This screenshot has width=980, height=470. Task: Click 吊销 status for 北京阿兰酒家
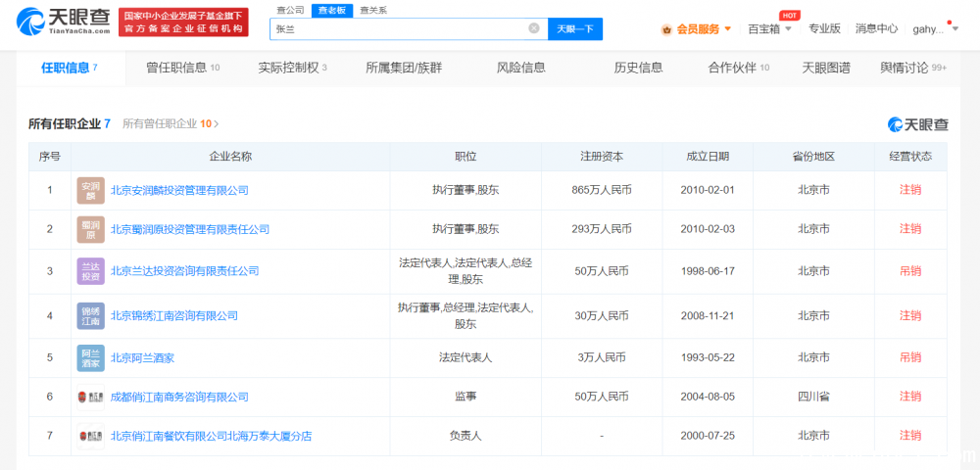coord(910,357)
